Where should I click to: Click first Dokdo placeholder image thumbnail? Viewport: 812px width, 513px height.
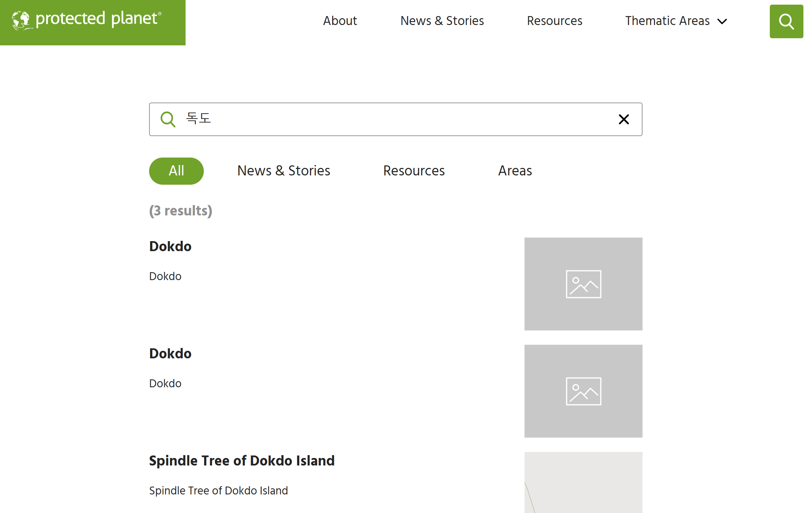tap(583, 284)
